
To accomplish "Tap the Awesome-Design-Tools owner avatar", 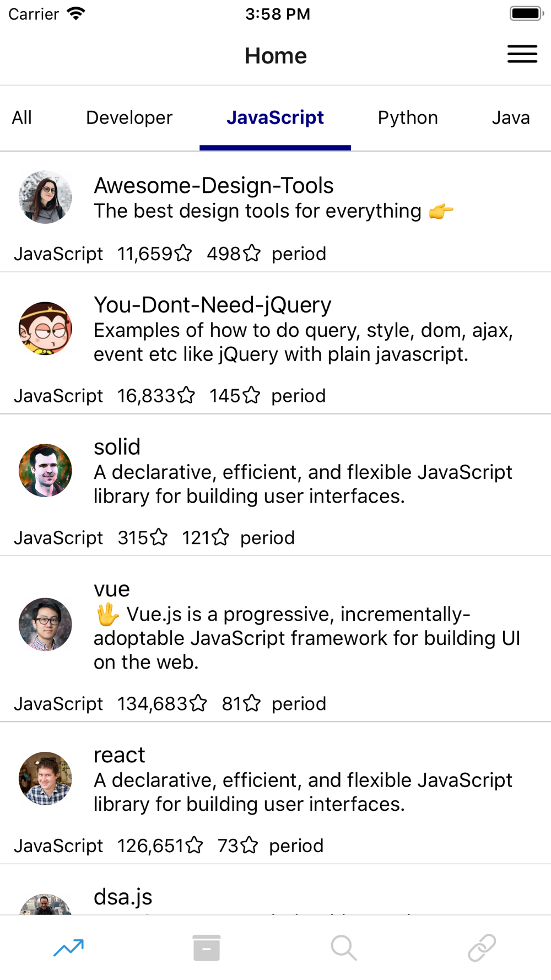I will (x=45, y=197).
